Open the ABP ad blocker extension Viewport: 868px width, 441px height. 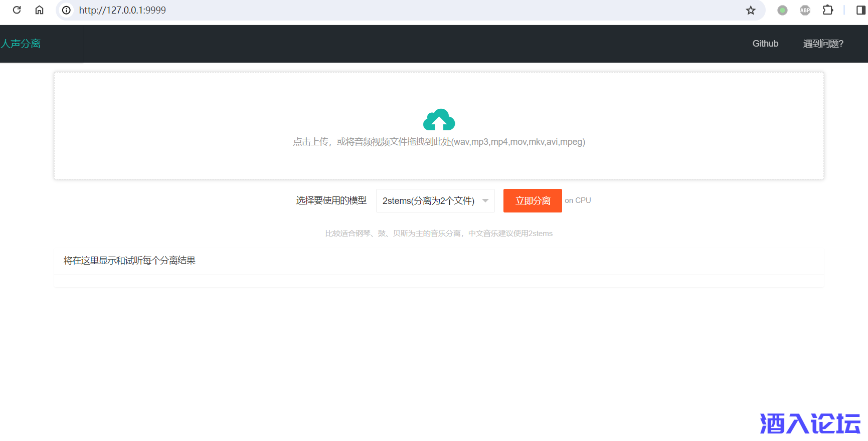click(805, 10)
